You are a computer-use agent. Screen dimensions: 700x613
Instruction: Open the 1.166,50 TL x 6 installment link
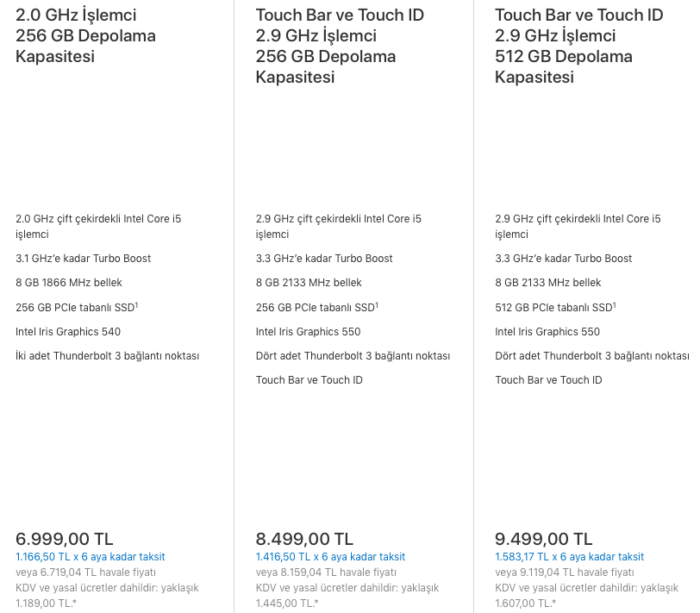(91, 557)
